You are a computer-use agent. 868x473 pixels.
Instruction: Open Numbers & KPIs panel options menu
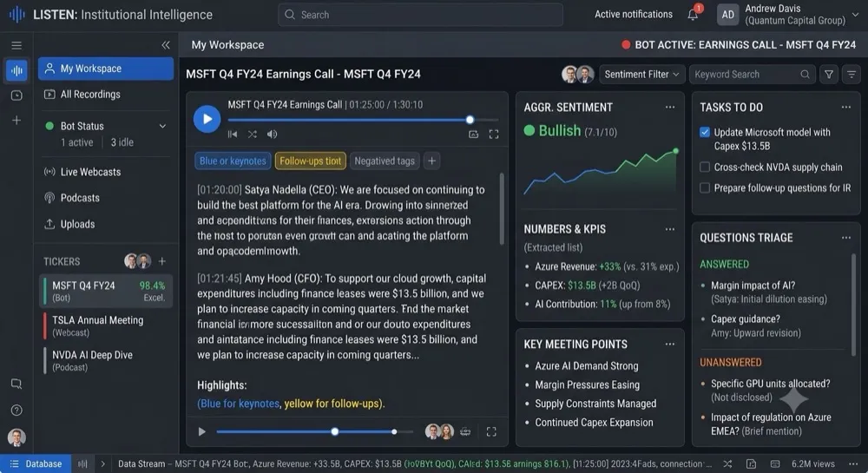coord(670,229)
